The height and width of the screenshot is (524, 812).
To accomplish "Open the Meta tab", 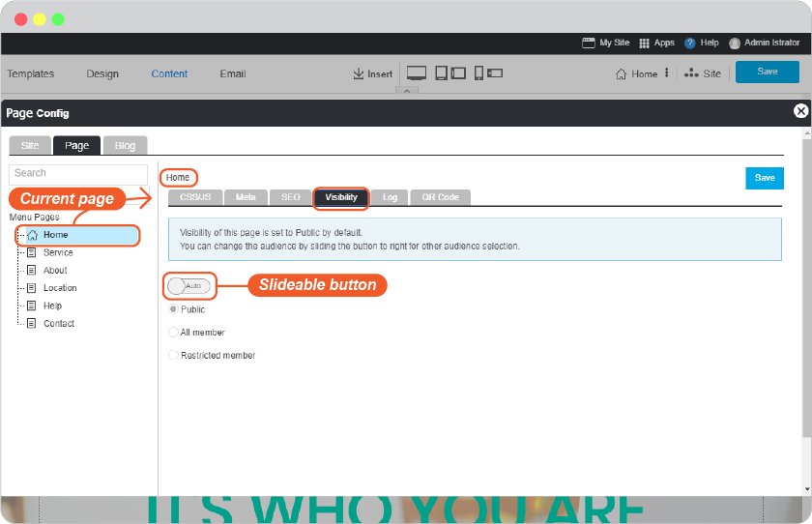I will pyautogui.click(x=246, y=197).
